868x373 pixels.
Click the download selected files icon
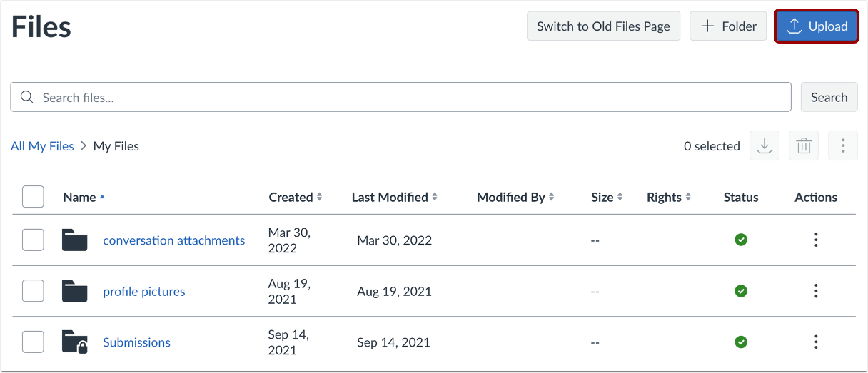point(764,146)
